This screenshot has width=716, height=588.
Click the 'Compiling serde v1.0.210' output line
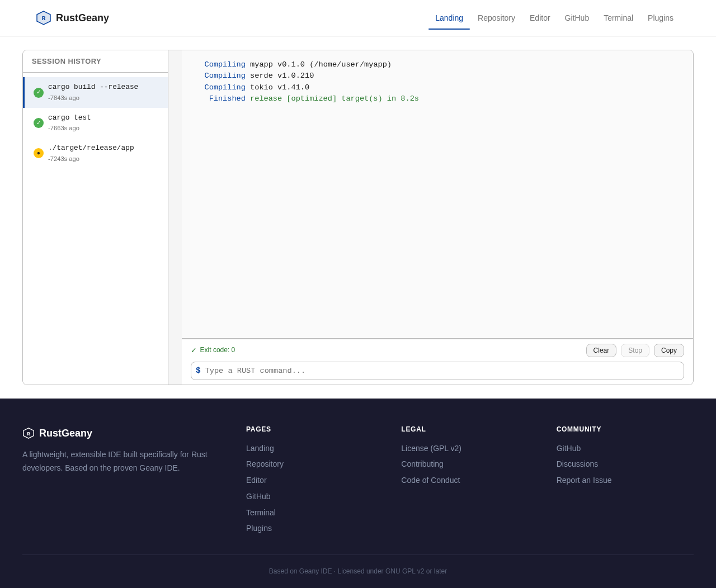(x=259, y=76)
